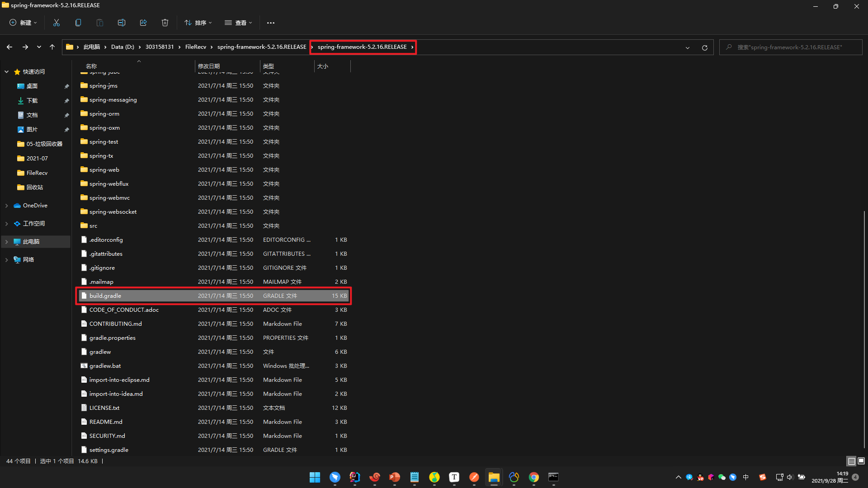Switch to details view layout toggle
868x488 pixels.
pyautogui.click(x=851, y=461)
